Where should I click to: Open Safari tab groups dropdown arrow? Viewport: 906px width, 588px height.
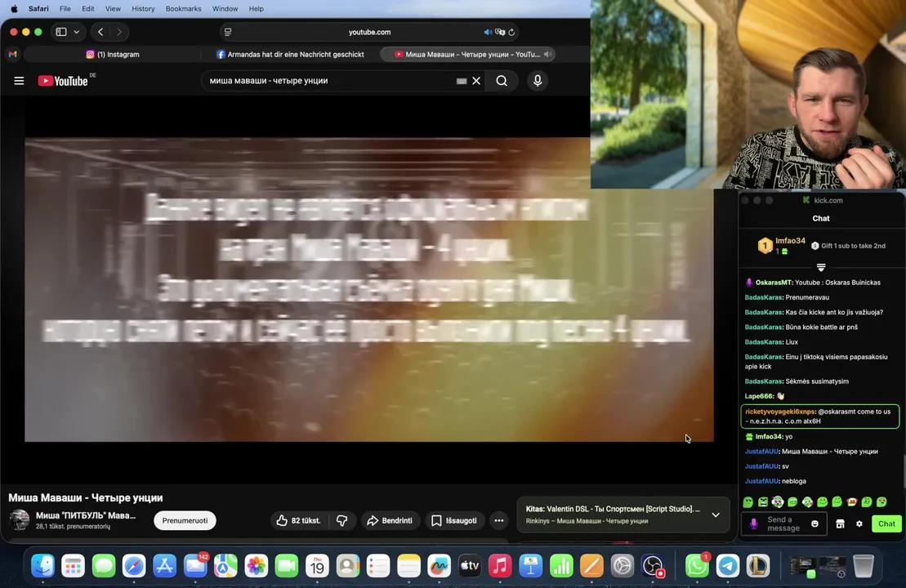click(x=76, y=32)
